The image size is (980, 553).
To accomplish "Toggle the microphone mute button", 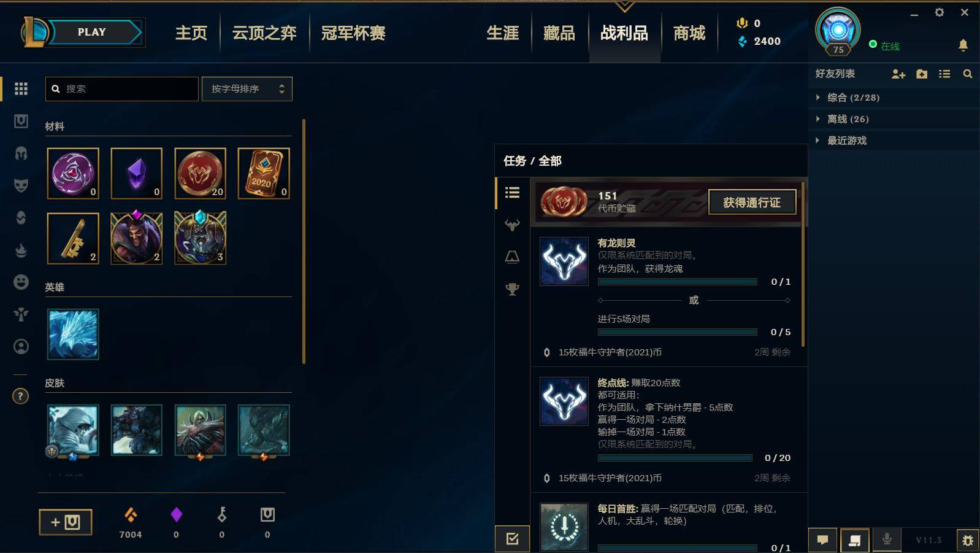I will [x=887, y=540].
